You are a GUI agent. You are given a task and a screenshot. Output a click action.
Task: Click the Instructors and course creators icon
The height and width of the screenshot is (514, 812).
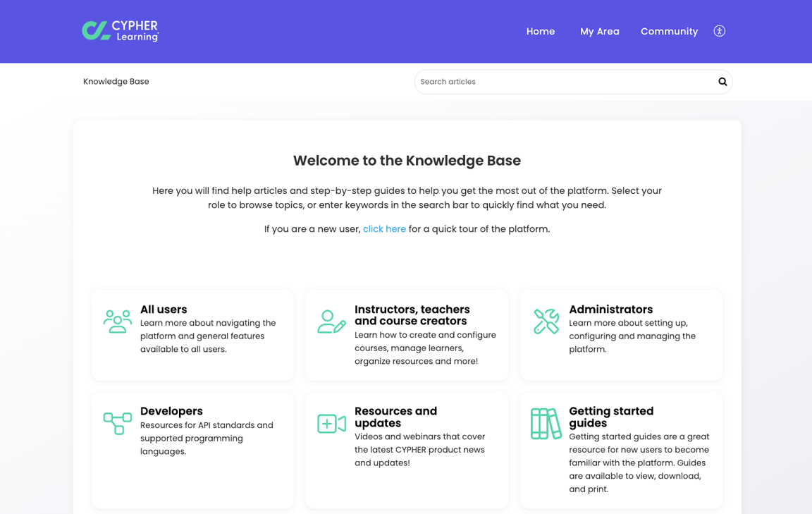point(331,319)
